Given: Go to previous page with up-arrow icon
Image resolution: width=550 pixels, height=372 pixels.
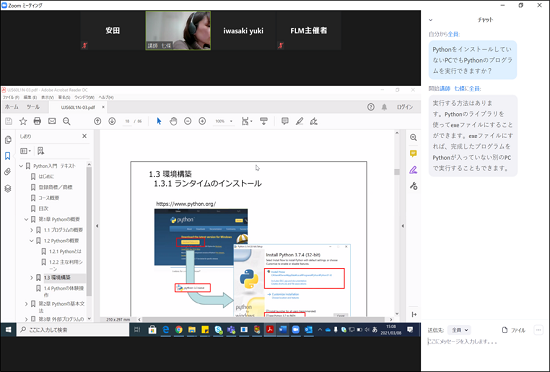Looking at the screenshot, I should tap(98, 121).
